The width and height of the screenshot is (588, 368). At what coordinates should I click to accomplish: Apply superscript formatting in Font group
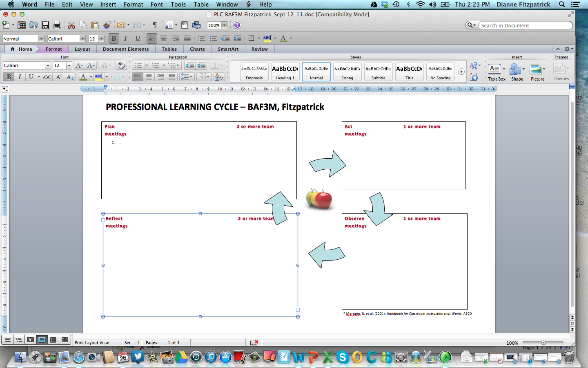tap(59, 77)
